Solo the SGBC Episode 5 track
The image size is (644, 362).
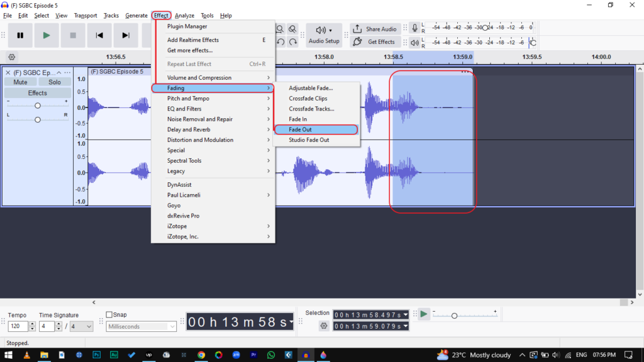point(55,82)
